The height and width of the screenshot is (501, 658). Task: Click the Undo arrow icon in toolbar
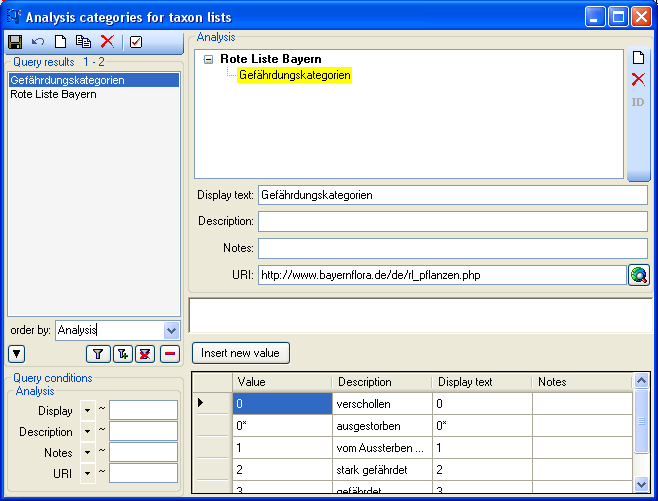pos(38,42)
